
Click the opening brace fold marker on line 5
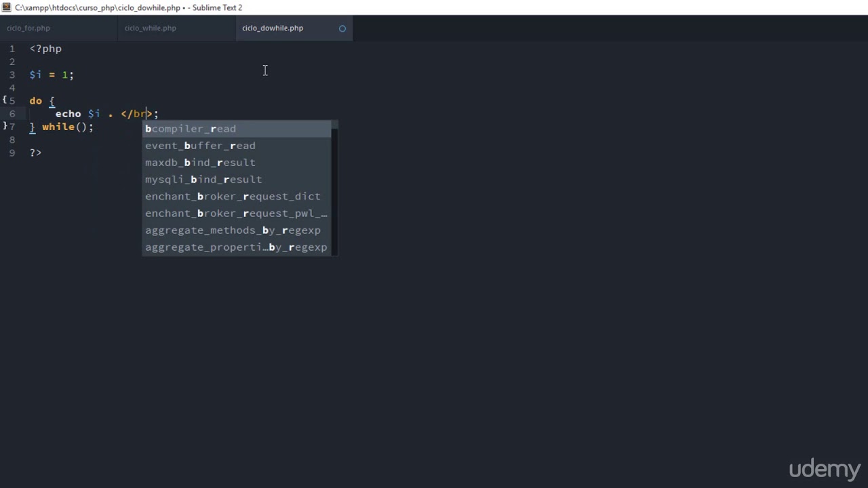[4, 100]
